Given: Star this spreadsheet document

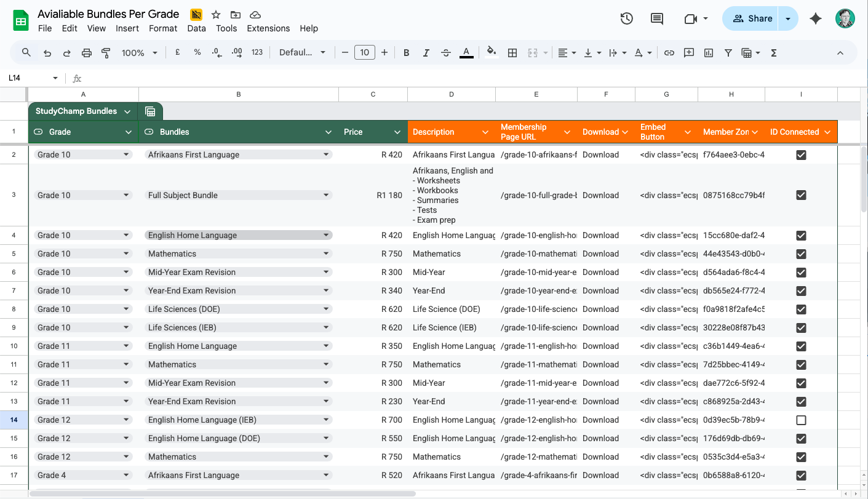Looking at the screenshot, I should pyautogui.click(x=216, y=15).
